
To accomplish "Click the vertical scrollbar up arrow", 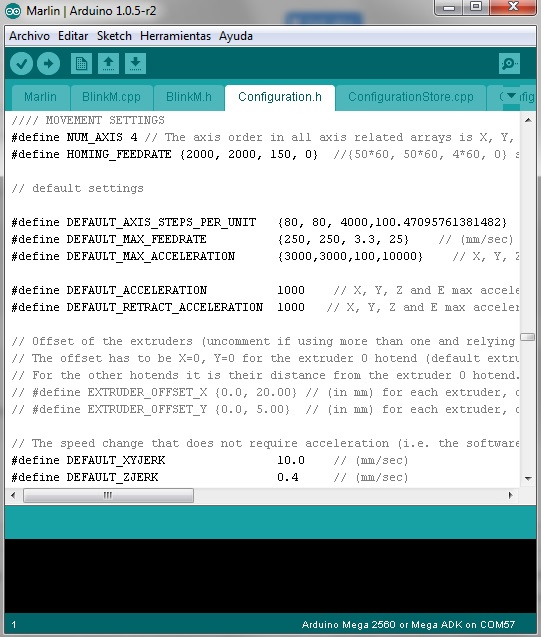I will click(528, 120).
